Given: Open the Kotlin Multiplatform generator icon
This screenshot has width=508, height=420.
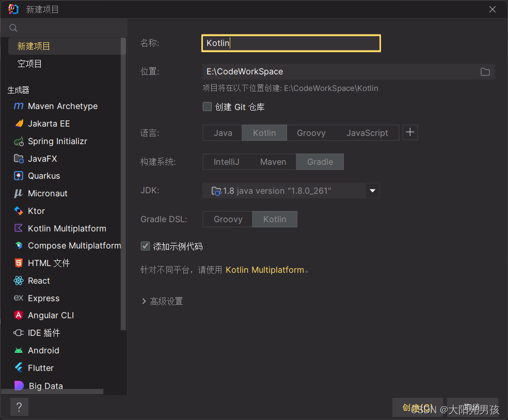Looking at the screenshot, I should 19,228.
